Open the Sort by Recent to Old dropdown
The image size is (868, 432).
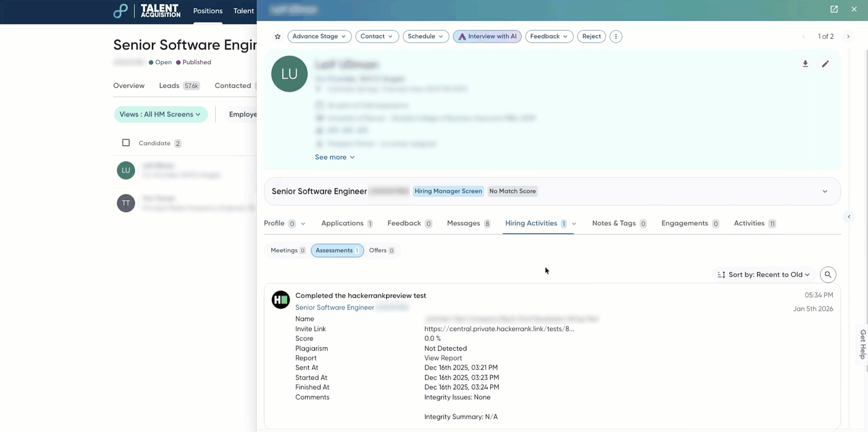pos(768,275)
